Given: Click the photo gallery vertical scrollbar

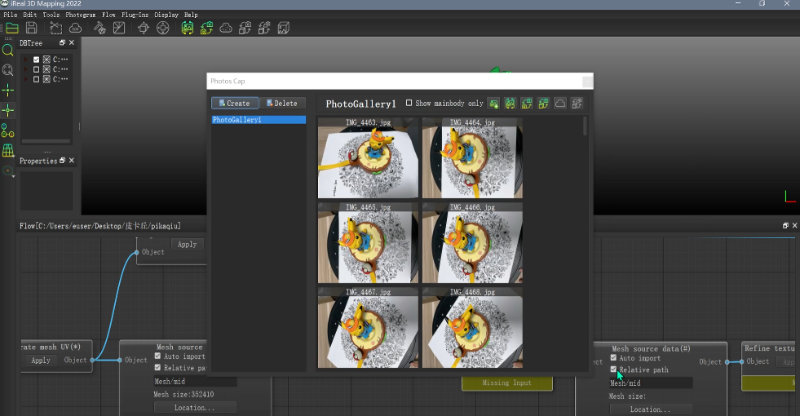Looking at the screenshot, I should click(x=585, y=126).
